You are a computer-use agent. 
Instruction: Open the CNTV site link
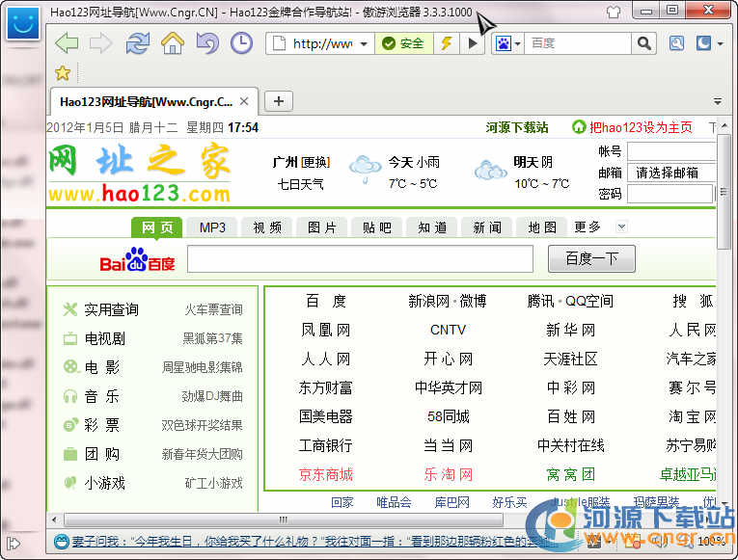(448, 330)
